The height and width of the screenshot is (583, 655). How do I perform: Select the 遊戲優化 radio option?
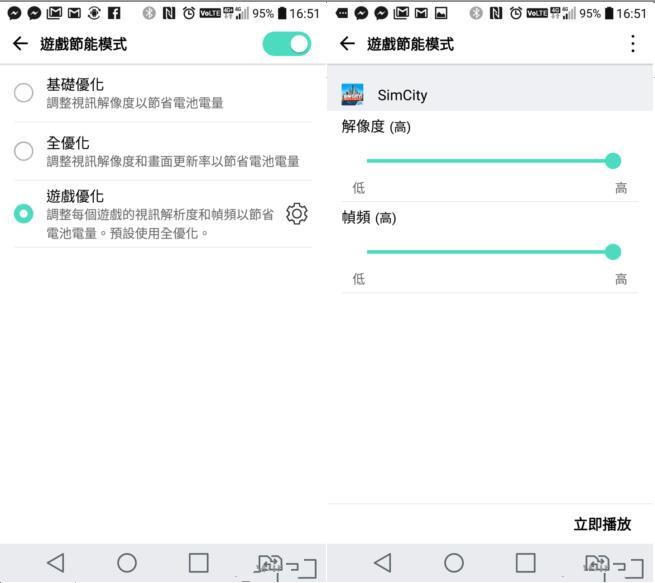pyautogui.click(x=23, y=213)
